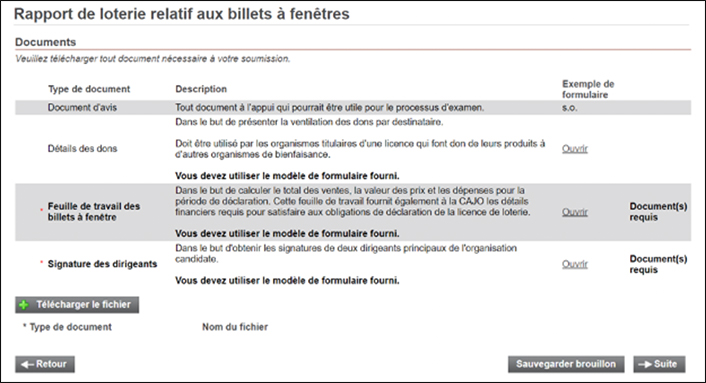
Task: Click the Documents section heading
Action: pyautogui.click(x=45, y=42)
